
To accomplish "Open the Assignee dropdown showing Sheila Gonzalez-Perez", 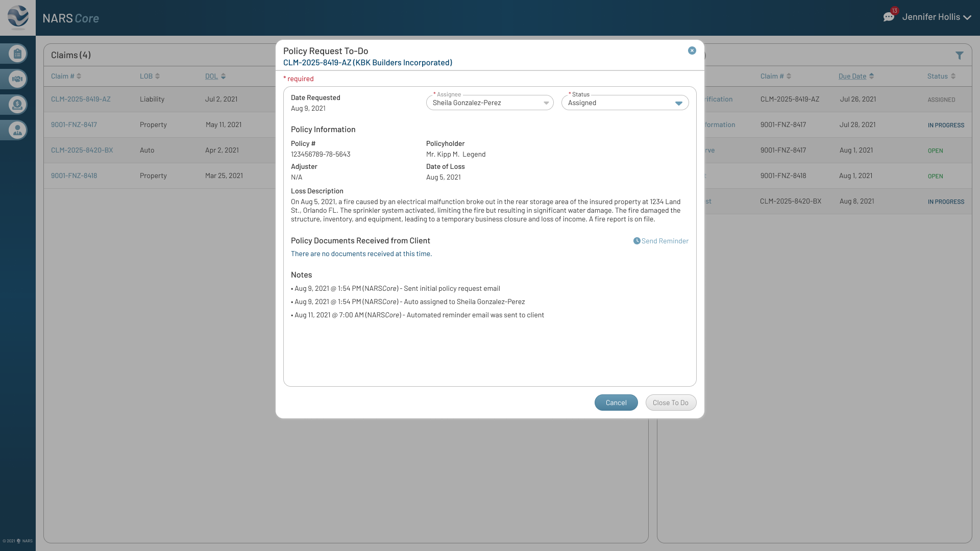I will tap(489, 103).
